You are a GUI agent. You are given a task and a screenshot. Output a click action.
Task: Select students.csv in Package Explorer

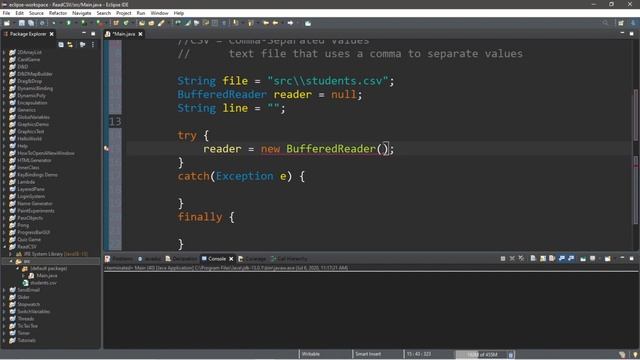(x=43, y=283)
